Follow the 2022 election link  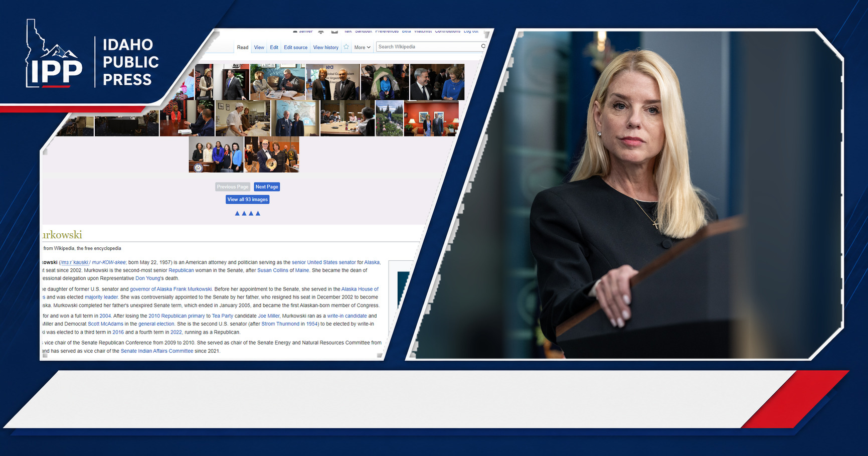tap(176, 332)
